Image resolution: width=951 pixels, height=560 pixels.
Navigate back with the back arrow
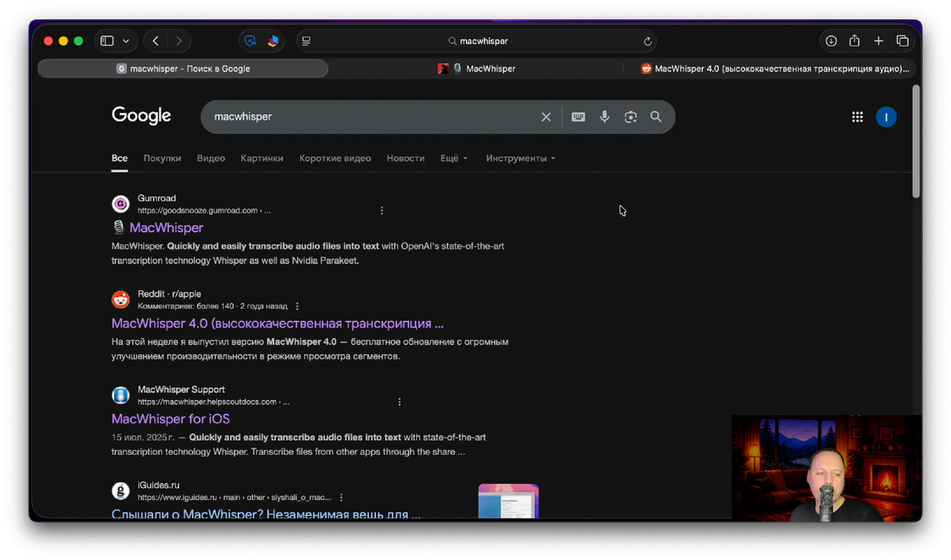[155, 40]
